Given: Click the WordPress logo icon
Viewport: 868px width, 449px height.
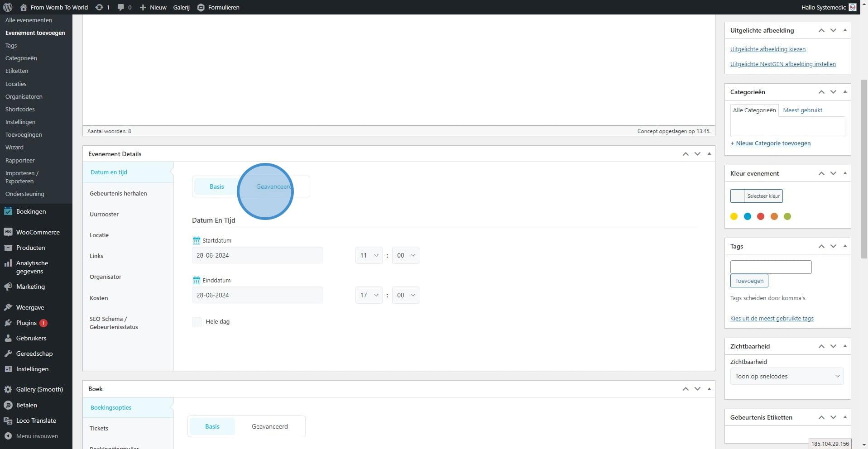Looking at the screenshot, I should (8, 7).
